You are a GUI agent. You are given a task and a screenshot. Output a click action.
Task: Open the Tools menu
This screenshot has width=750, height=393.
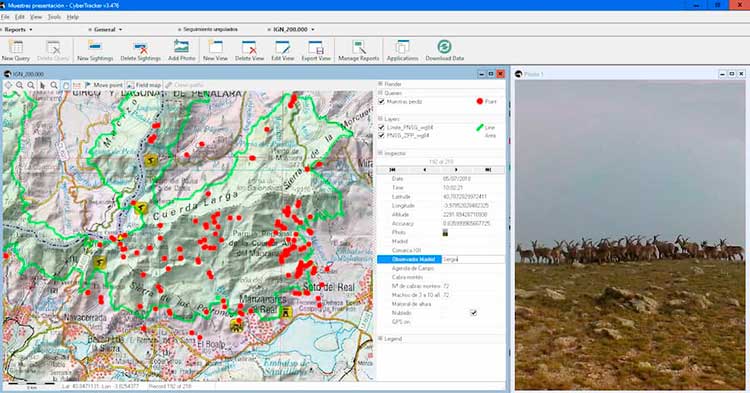pyautogui.click(x=54, y=17)
